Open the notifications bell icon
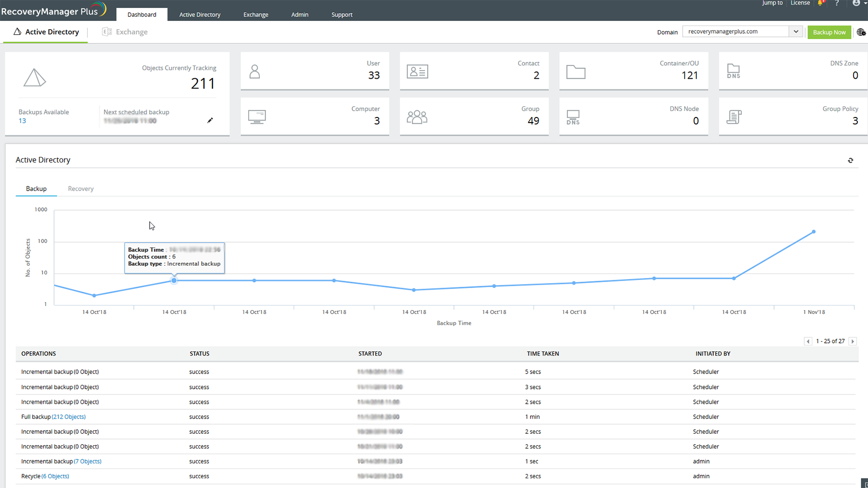 point(821,3)
